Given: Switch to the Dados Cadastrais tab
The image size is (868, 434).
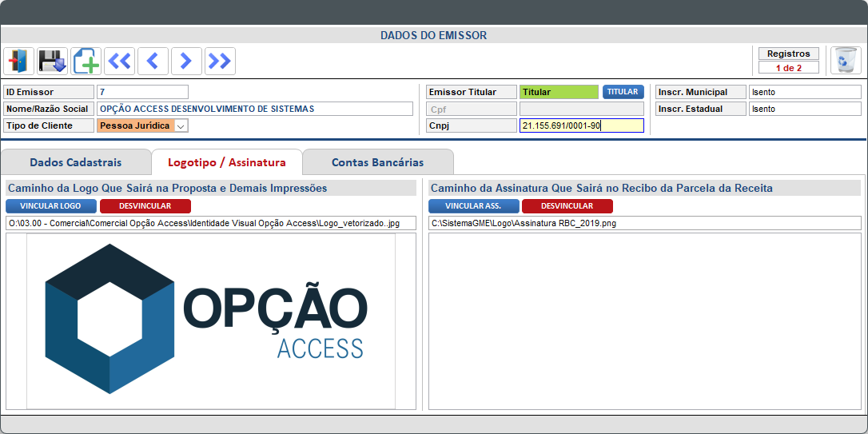Looking at the screenshot, I should (76, 163).
